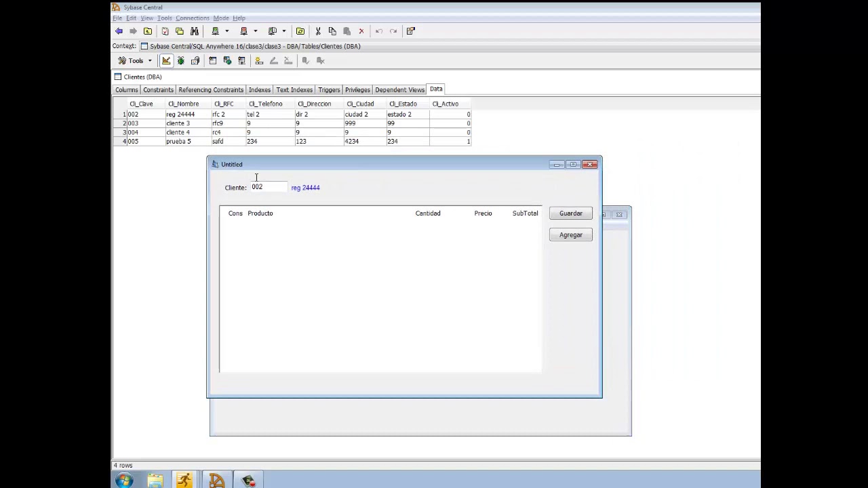
Task: Switch to the Referencing Constraints tab
Action: tap(211, 90)
